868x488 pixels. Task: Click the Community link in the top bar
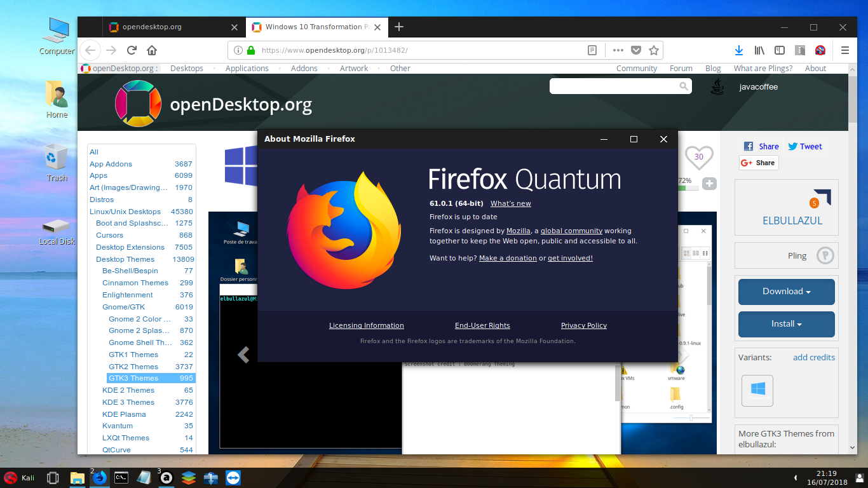[x=637, y=69]
